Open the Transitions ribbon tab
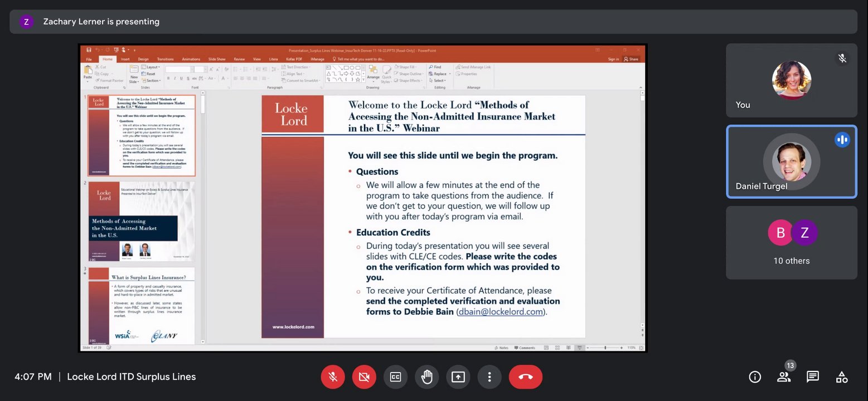Screen dimensions: 868x401 (165, 59)
